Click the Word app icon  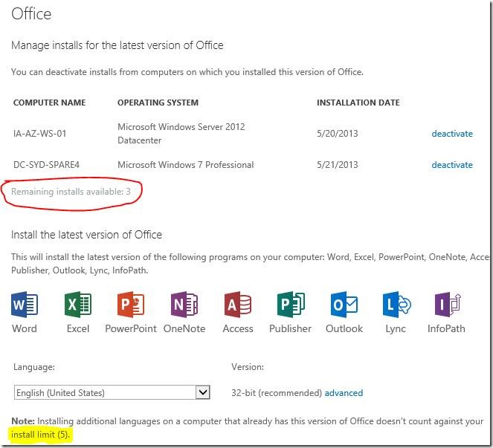pyautogui.click(x=25, y=305)
